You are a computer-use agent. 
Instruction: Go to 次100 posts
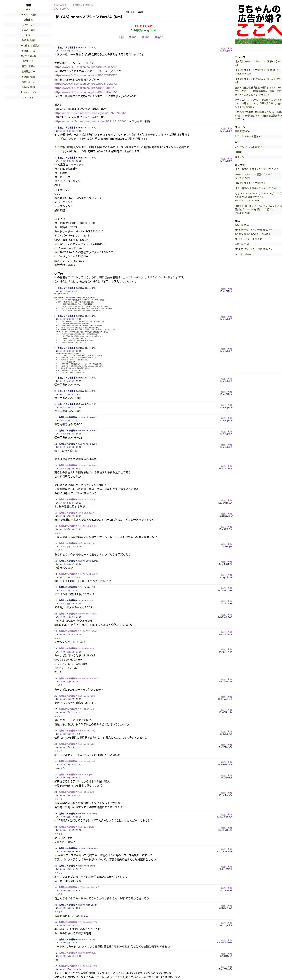tap(146, 37)
